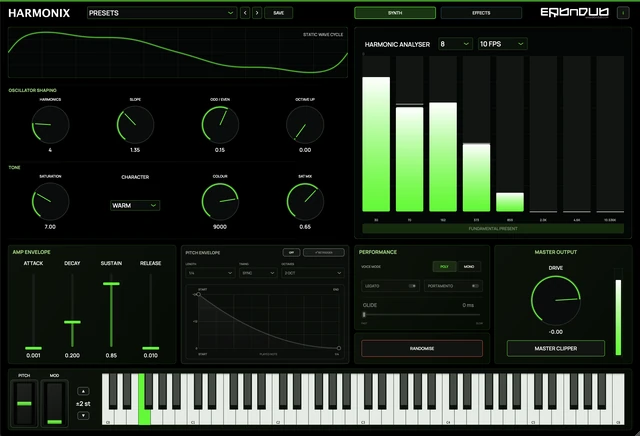The image size is (640, 436).
Task: Open the harmonic count dropdown showing 8
Action: 455,44
